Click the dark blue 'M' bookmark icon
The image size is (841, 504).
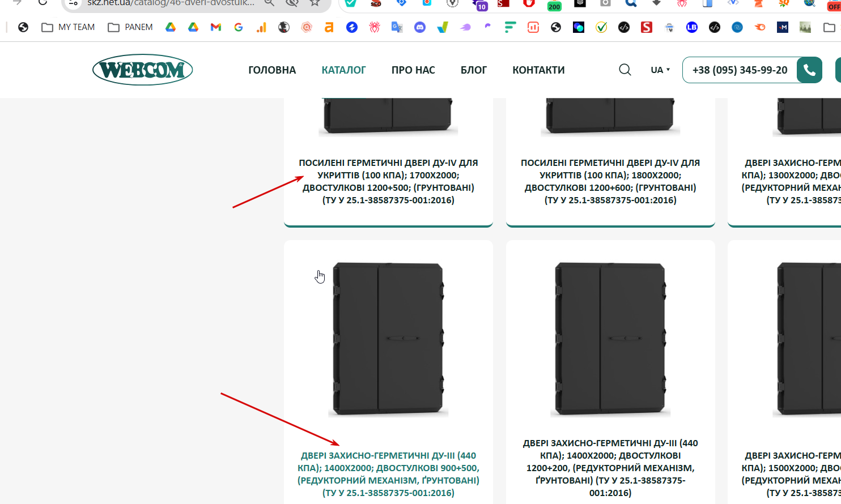pos(783,27)
